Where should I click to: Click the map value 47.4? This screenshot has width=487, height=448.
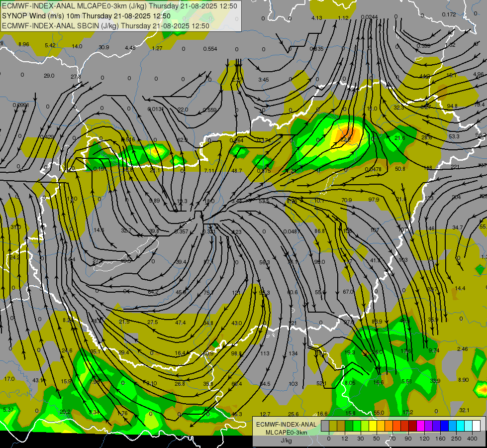(181, 323)
